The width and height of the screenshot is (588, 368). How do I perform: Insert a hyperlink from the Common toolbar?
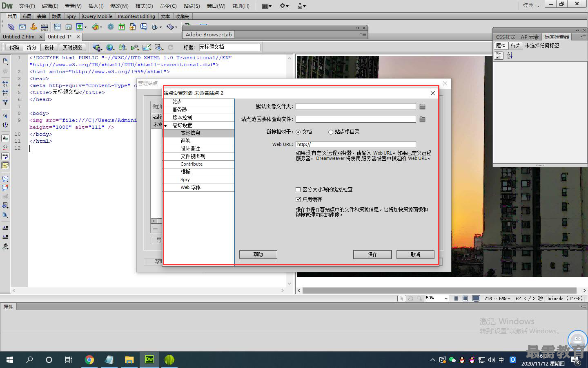(x=11, y=27)
